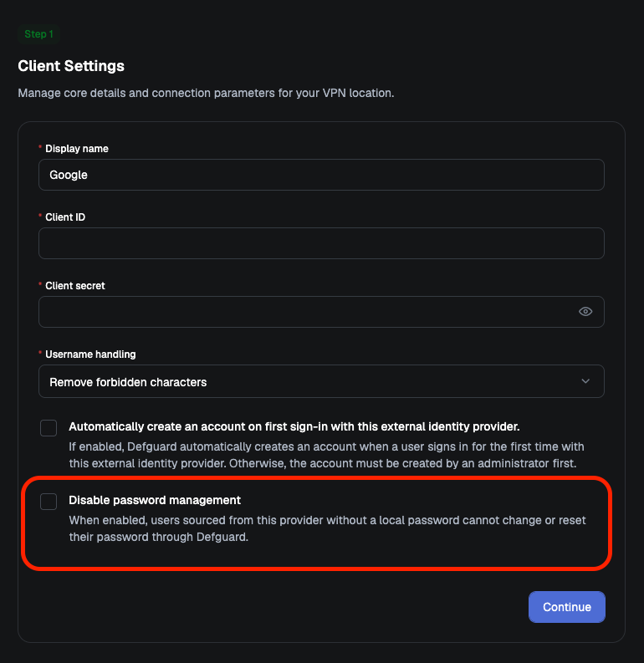This screenshot has height=663, width=644.
Task: Tick the Disable password management checkbox
Action: pos(49,502)
